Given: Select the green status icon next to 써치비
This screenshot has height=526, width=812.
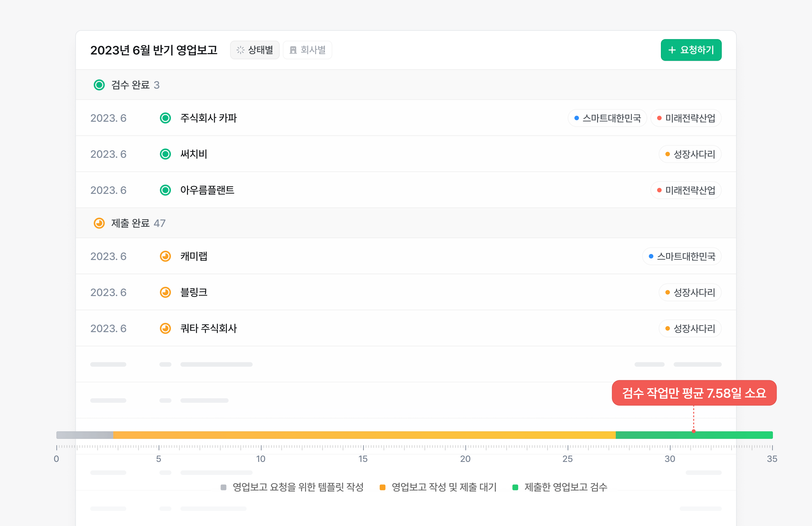Looking at the screenshot, I should click(x=165, y=154).
